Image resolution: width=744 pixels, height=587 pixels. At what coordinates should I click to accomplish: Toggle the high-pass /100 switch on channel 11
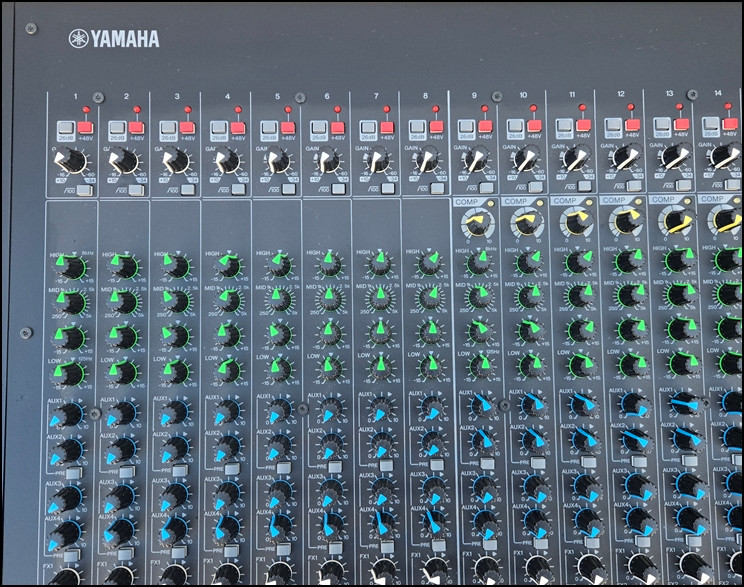[585, 186]
